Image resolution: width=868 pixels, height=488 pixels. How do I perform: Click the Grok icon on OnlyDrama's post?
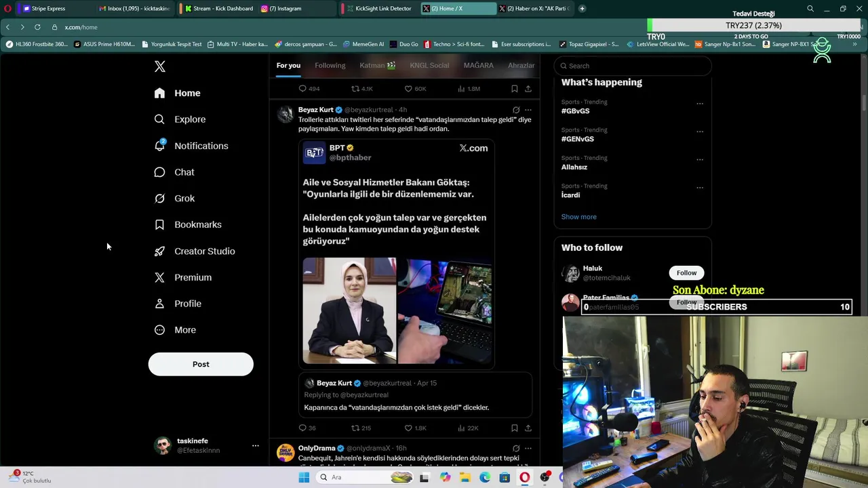(x=516, y=449)
